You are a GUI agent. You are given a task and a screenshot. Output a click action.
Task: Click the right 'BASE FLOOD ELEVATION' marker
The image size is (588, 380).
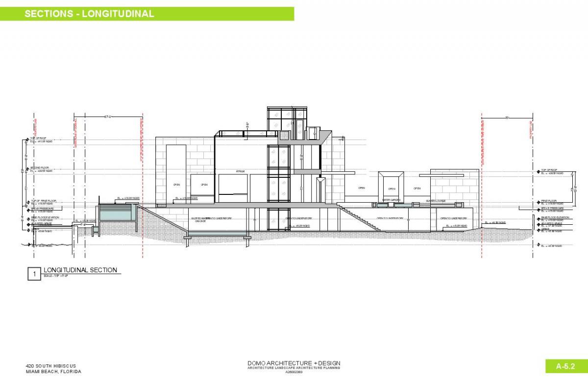point(555,217)
